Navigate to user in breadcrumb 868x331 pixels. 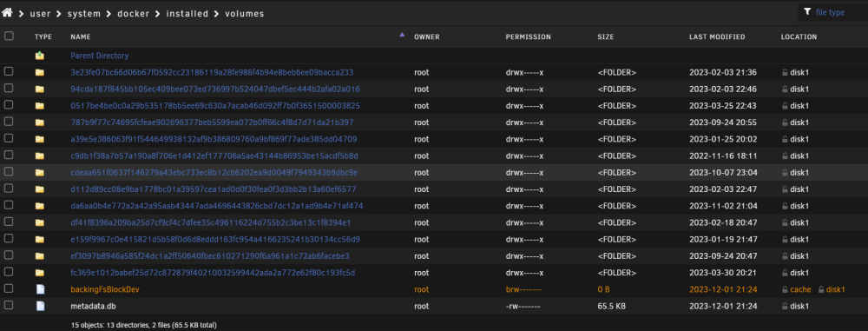tap(41, 13)
